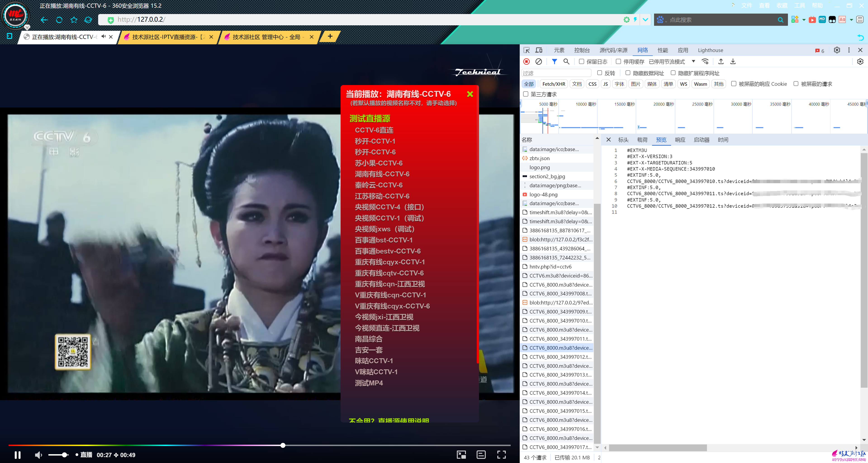
Task: Open the 收藏 browser menu
Action: tap(782, 6)
